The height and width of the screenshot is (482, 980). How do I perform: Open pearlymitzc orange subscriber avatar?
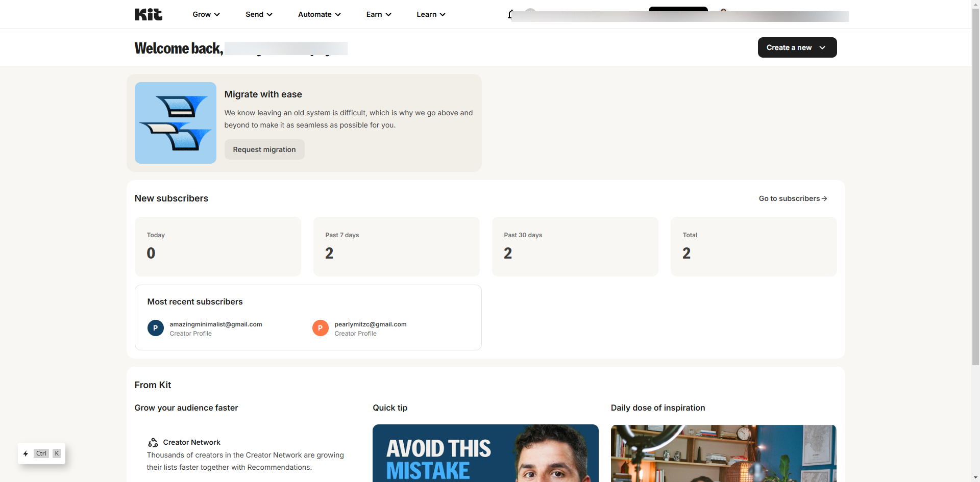click(321, 328)
